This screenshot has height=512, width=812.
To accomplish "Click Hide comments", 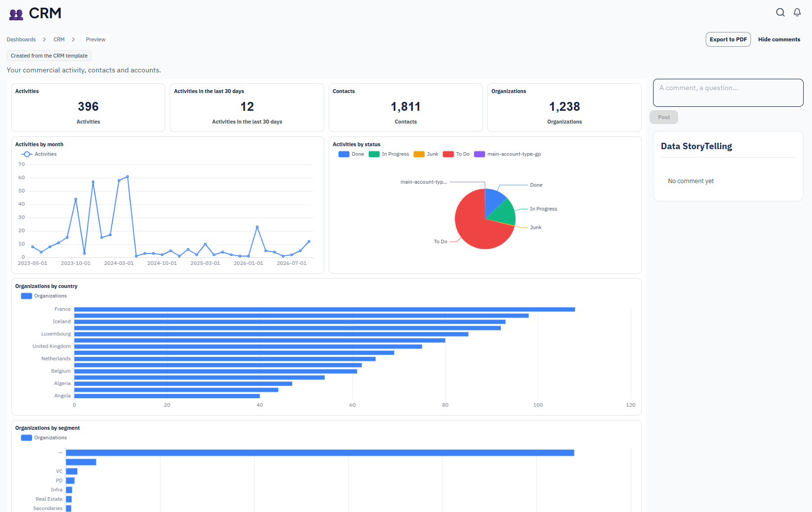I will pyautogui.click(x=779, y=39).
